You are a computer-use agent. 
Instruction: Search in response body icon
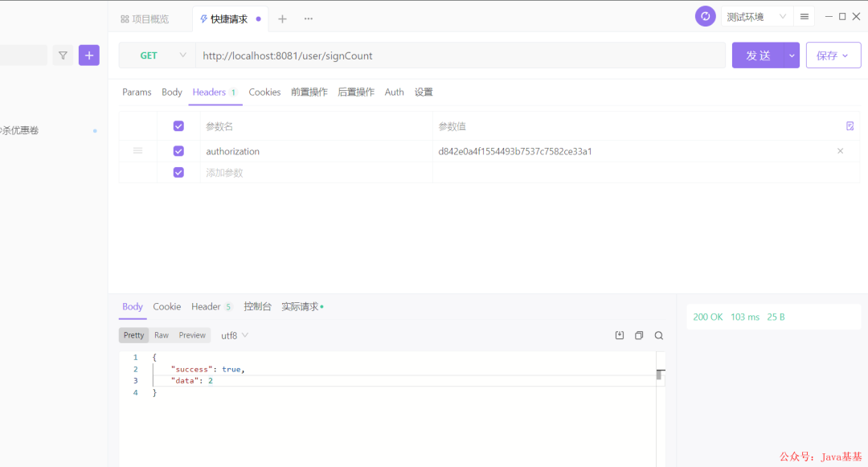pyautogui.click(x=659, y=335)
